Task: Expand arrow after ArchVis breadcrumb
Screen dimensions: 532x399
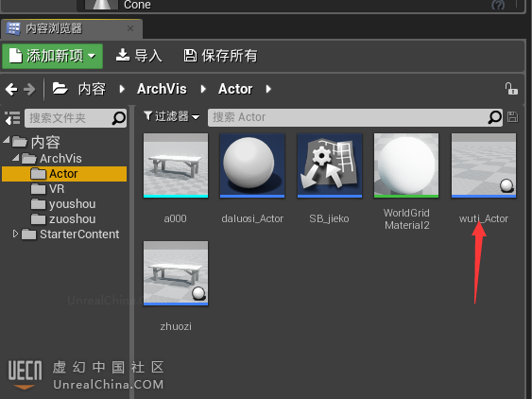Action: pyautogui.click(x=203, y=89)
